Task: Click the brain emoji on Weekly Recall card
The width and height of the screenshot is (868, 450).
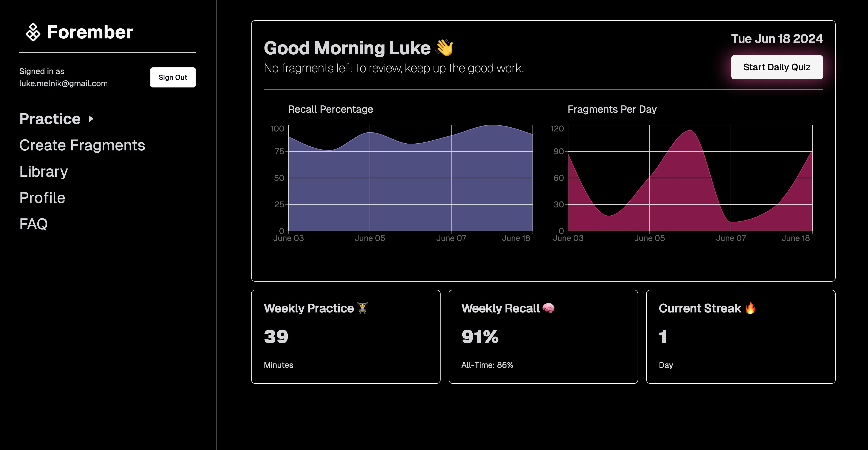Action: coord(549,308)
